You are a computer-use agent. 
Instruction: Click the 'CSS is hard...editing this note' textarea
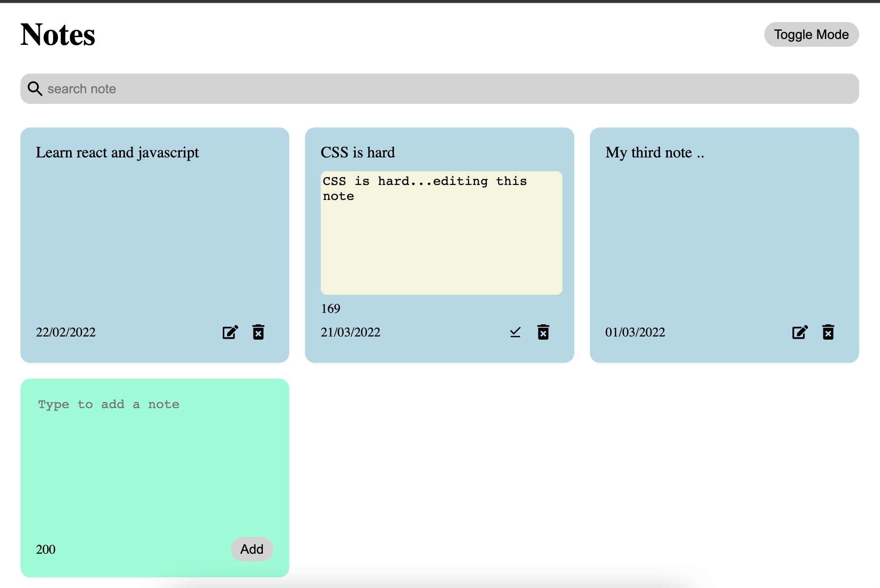coord(441,233)
